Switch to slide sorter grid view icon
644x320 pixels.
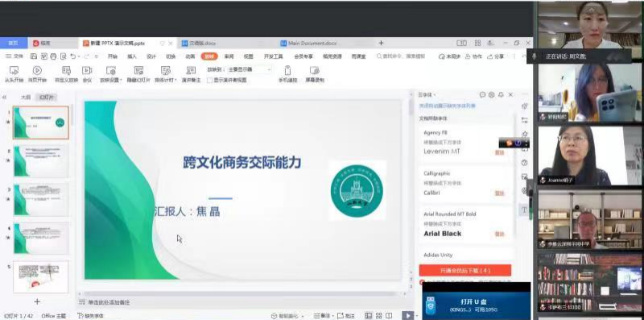[x=378, y=315]
